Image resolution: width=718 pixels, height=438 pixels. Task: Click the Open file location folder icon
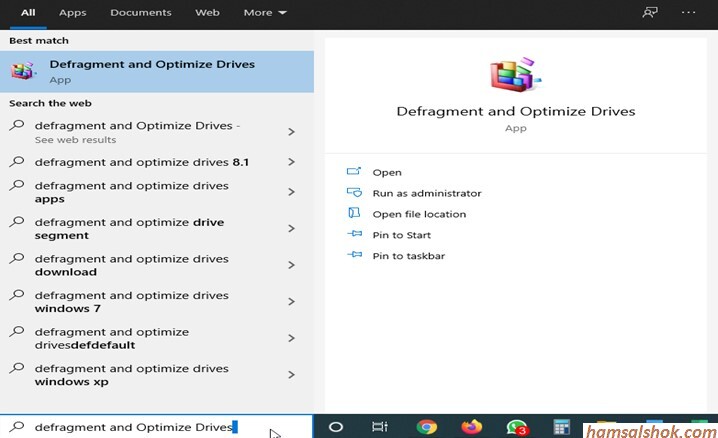tap(354, 213)
